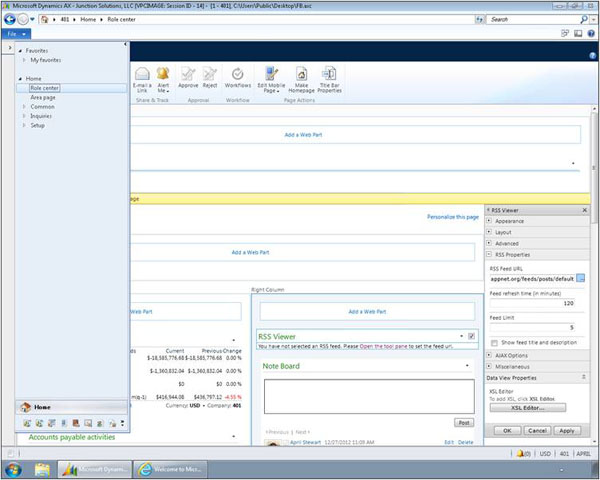The width and height of the screenshot is (600, 480).
Task: Click OK in RSS Viewer tool pane
Action: click(507, 431)
